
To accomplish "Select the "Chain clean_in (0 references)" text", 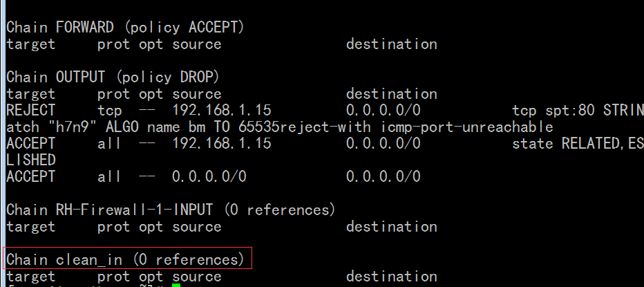I will pyautogui.click(x=125, y=260).
